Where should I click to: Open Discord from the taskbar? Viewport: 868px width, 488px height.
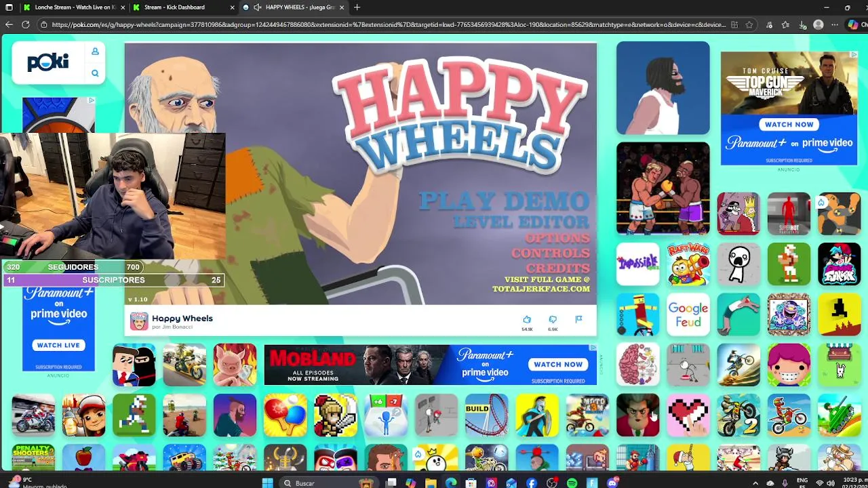(x=613, y=483)
